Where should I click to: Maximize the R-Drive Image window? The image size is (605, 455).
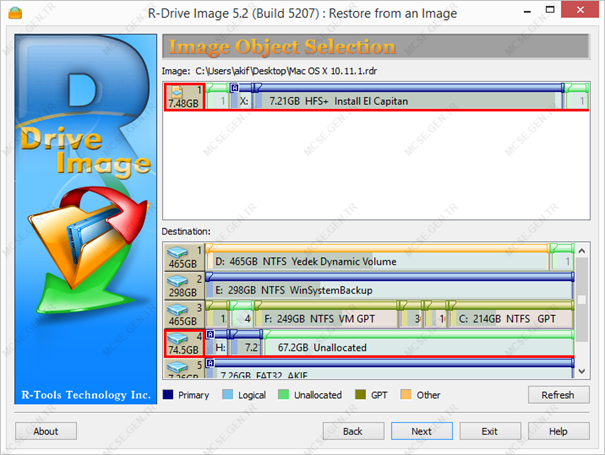550,10
